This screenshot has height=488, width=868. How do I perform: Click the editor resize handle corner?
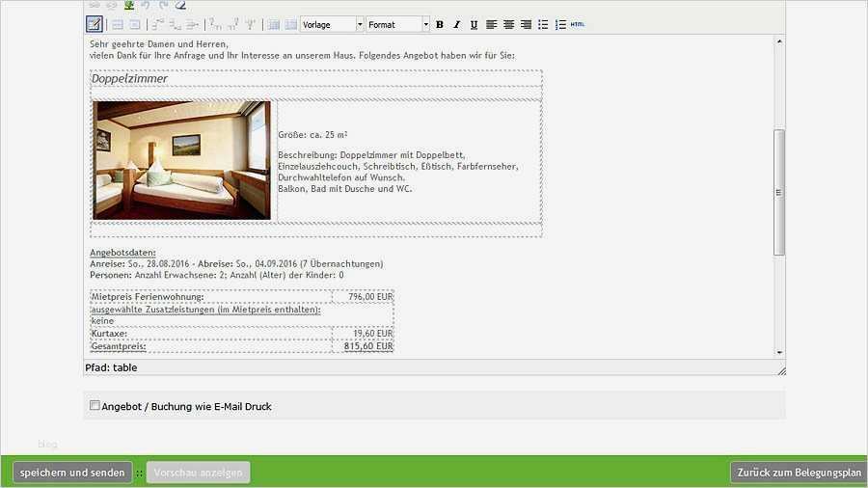[781, 370]
